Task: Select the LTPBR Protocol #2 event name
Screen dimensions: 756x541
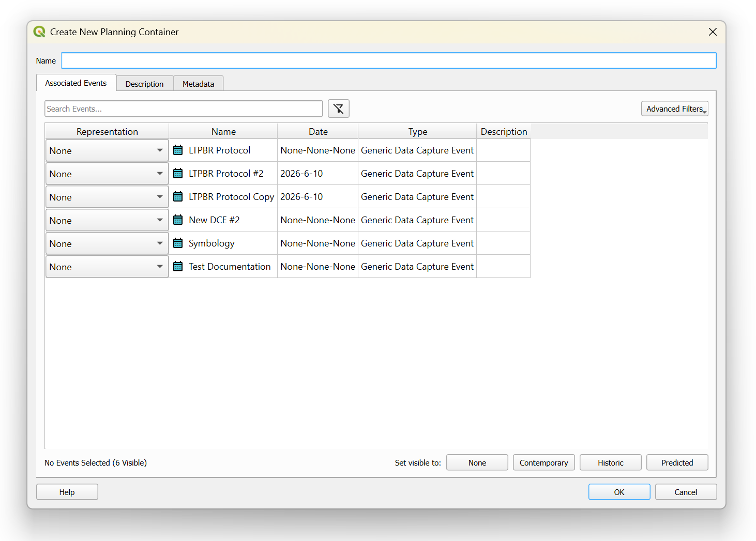Action: pyautogui.click(x=226, y=173)
